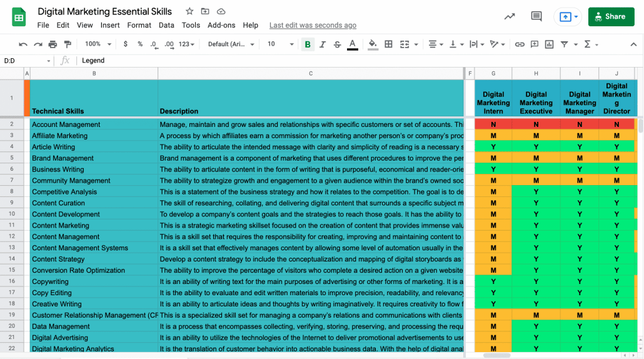The image size is (644, 359).
Task: Open vertical align dropdown
Action: (456, 44)
